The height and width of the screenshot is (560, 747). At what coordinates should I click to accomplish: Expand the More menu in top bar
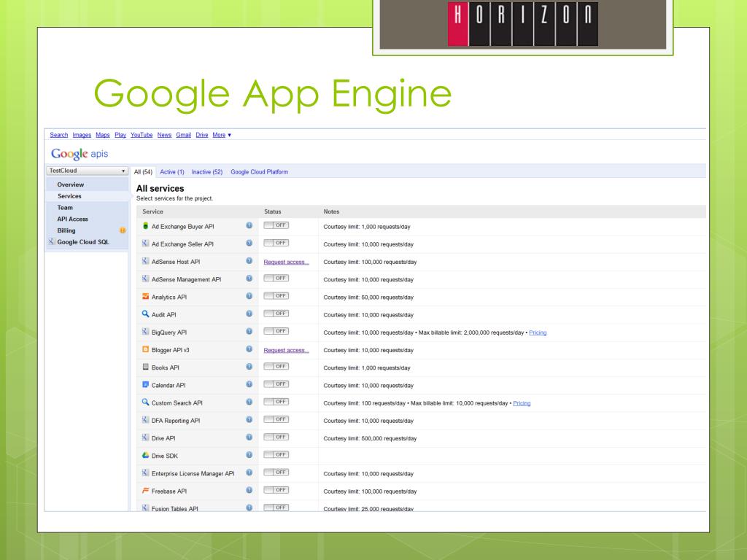[x=222, y=135]
